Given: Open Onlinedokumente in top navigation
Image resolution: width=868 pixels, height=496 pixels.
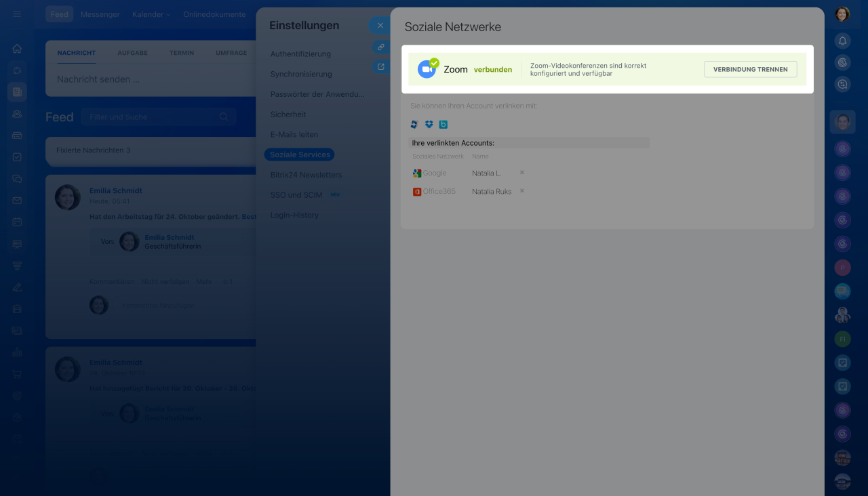Looking at the screenshot, I should [214, 14].
